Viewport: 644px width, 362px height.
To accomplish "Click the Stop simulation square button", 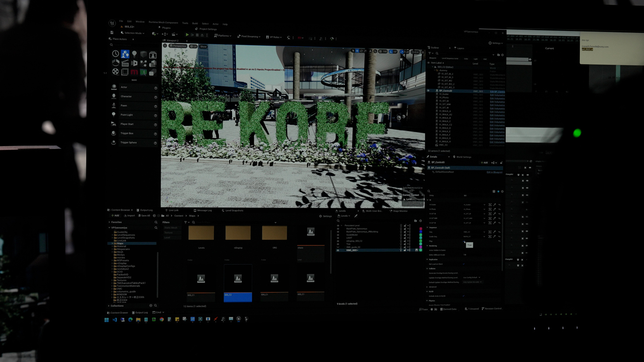I will (x=197, y=35).
